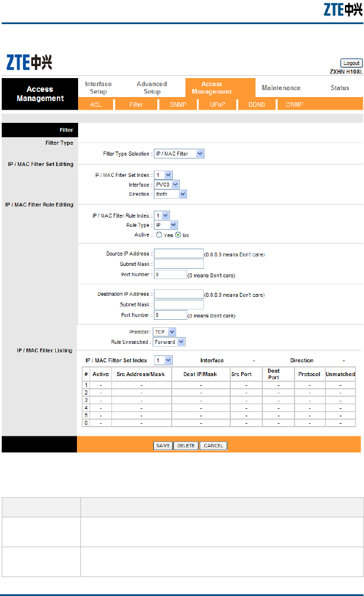Click the SAVE button
Viewport: 364px width, 596px height.
[163, 446]
